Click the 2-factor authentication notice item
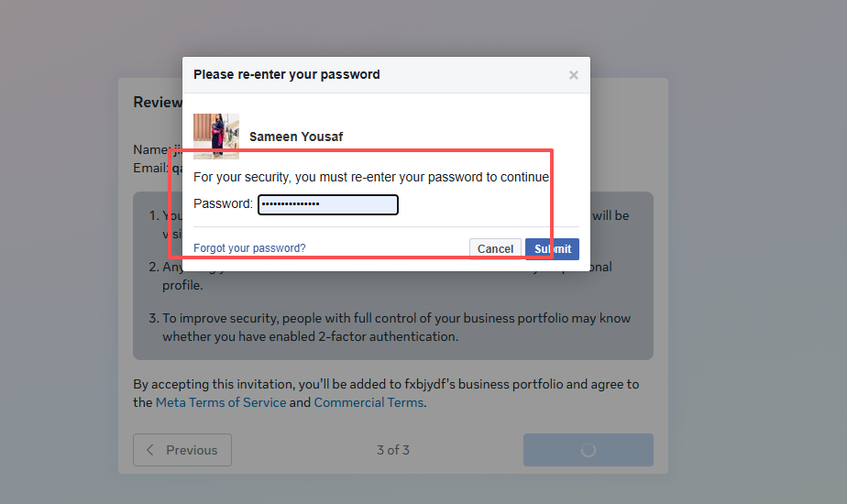Screen dimensions: 847x504 coord(396,327)
